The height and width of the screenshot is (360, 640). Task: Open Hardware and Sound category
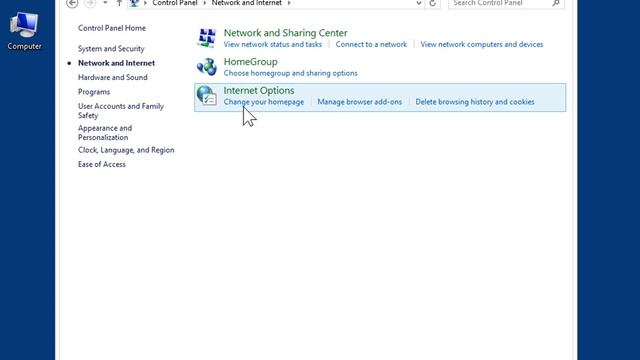coord(113,77)
